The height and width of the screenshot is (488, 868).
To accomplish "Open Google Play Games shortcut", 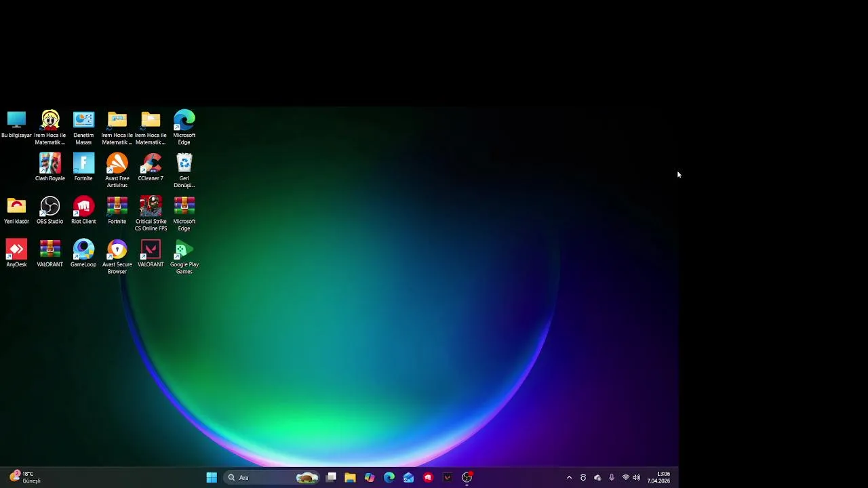I will [184, 257].
